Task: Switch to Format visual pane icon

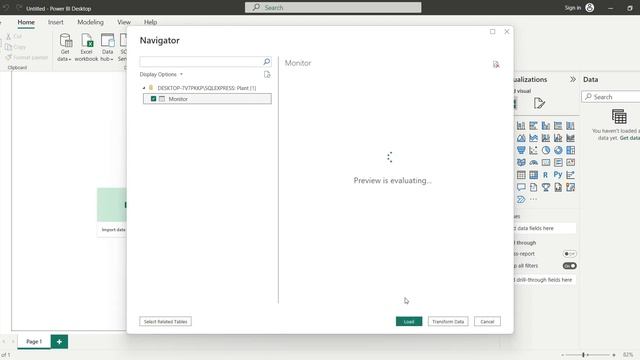Action: pos(539,103)
